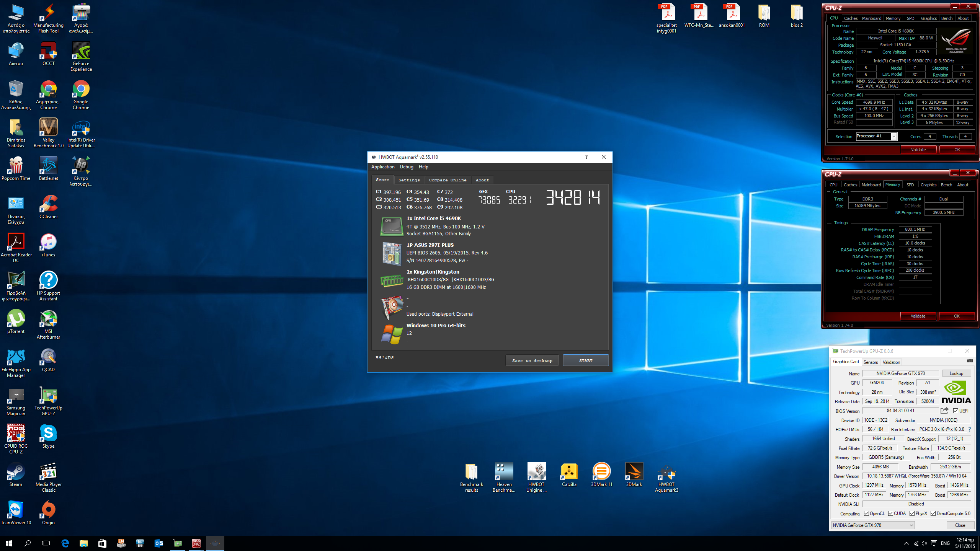Open Valley Benchmark 1.0 shortcut
980x551 pixels.
pos(48,133)
